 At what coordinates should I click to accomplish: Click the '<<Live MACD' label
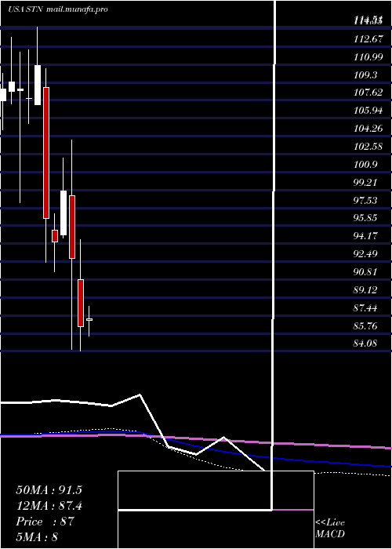330,529
